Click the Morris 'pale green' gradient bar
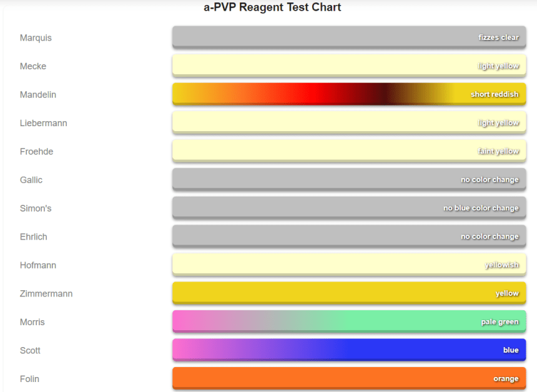Viewport: 537px width, 392px height. coord(348,321)
